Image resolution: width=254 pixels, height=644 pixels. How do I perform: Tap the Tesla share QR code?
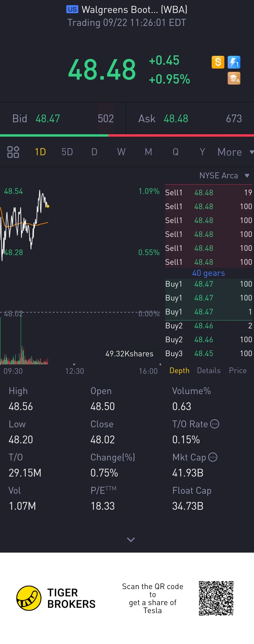click(216, 598)
